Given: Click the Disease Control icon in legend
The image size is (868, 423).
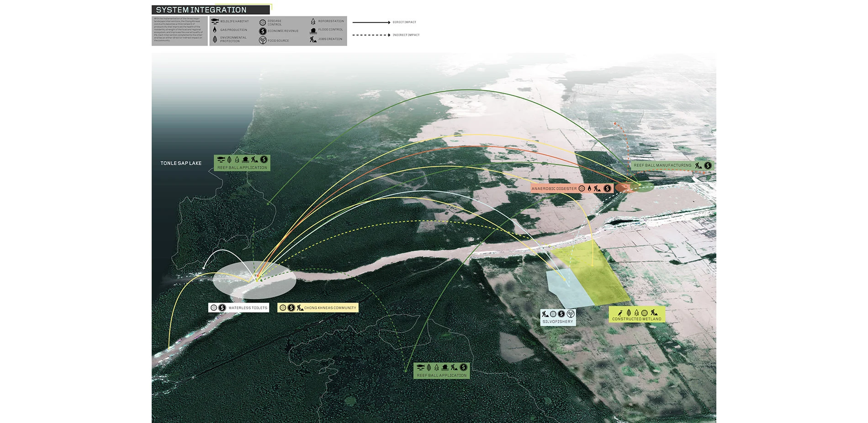Looking at the screenshot, I should 263,22.
